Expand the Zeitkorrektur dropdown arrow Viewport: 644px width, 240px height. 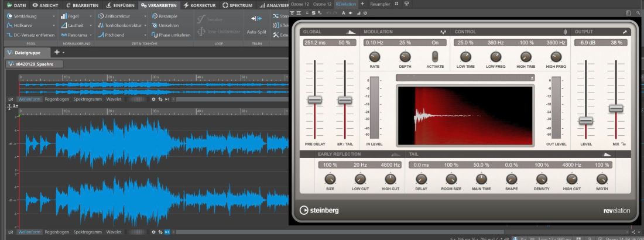coord(145,16)
